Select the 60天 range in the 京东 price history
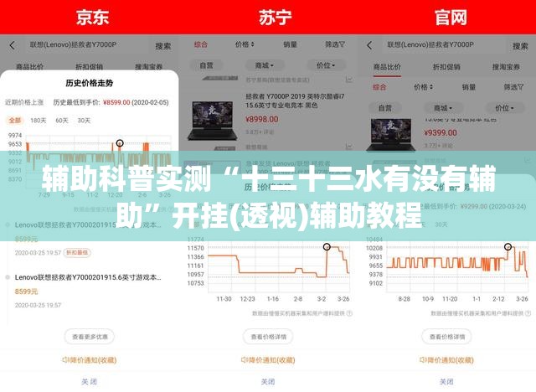This screenshot has height=392, width=536. [62, 121]
